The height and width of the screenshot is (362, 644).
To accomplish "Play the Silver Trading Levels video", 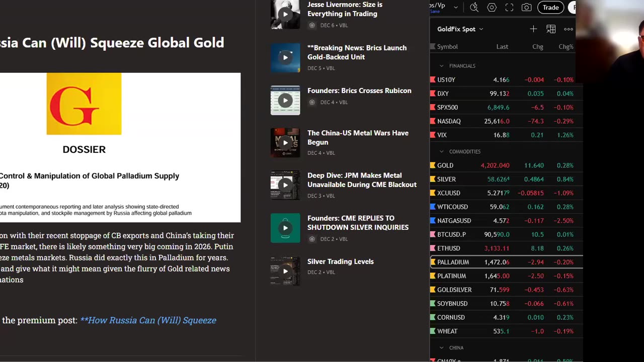I will 285,271.
